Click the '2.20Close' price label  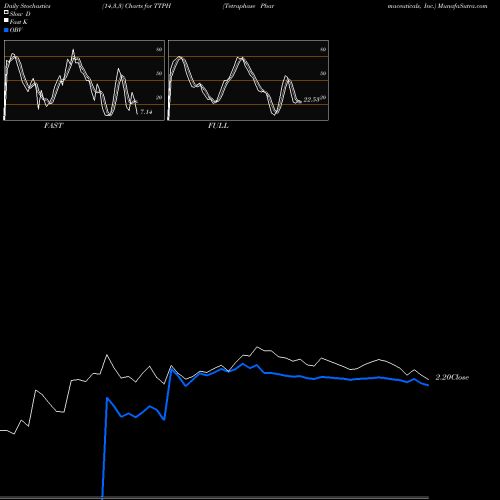coord(452,377)
